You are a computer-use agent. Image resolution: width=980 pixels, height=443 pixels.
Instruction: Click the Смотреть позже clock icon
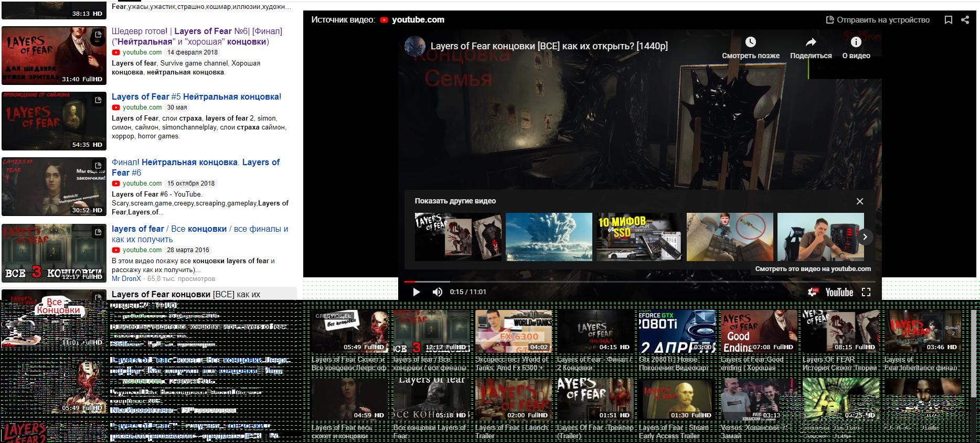[x=751, y=42]
